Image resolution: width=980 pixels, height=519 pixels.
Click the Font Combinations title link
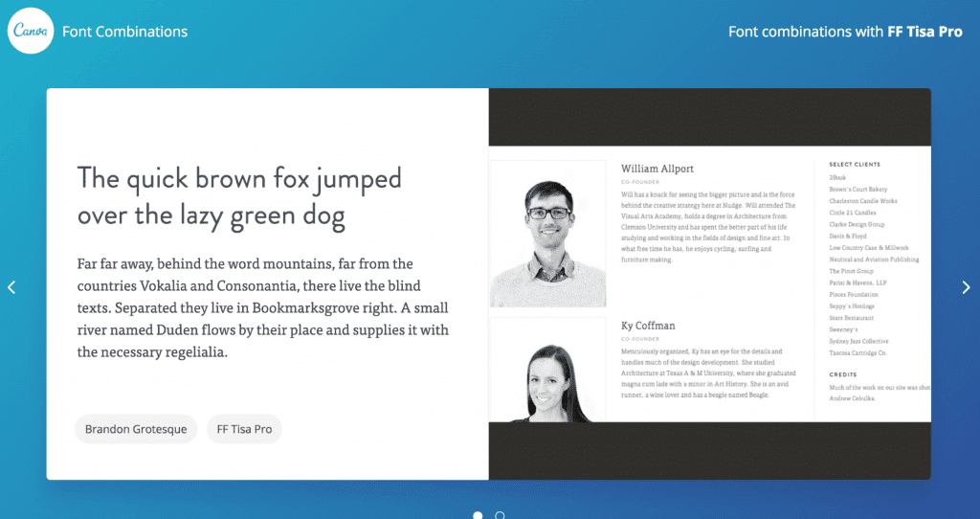[124, 32]
